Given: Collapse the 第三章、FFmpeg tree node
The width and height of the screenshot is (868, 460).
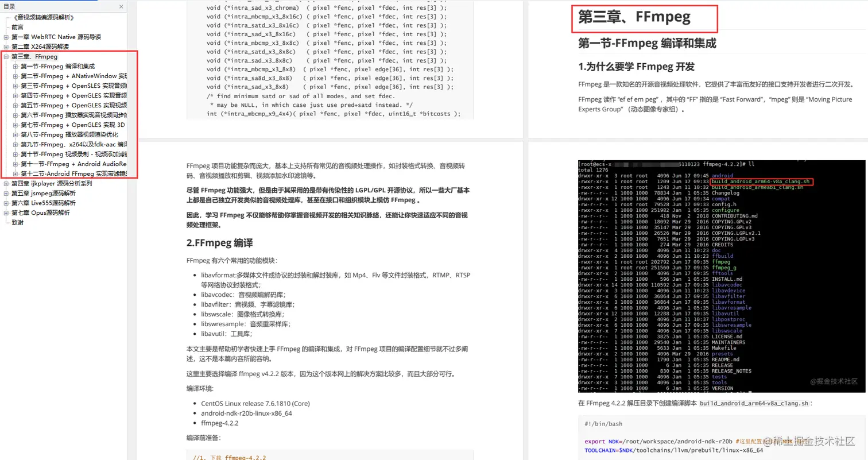Looking at the screenshot, I should 6,57.
